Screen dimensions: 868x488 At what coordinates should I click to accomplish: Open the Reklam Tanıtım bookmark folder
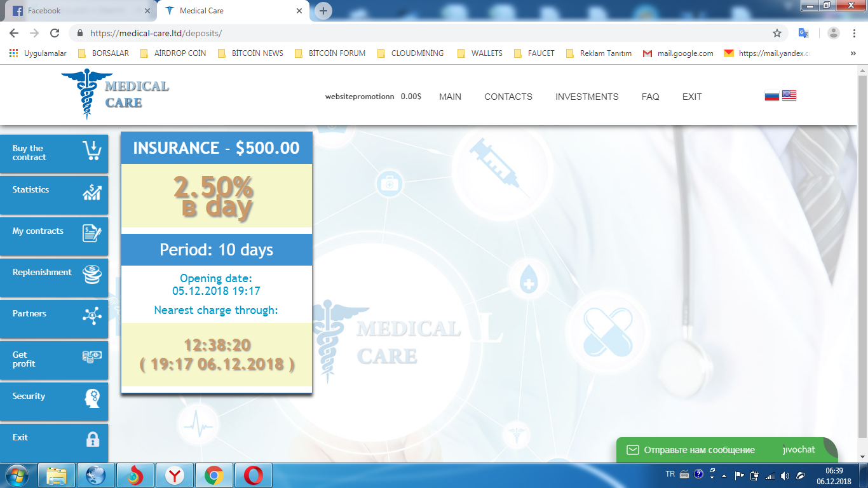[x=599, y=53]
